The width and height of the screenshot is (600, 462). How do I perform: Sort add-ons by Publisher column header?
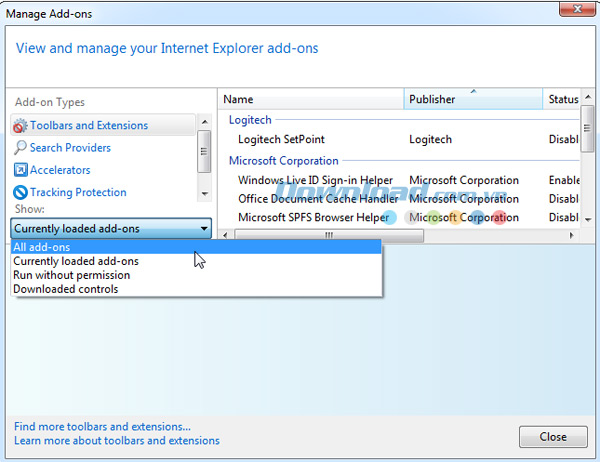click(432, 99)
